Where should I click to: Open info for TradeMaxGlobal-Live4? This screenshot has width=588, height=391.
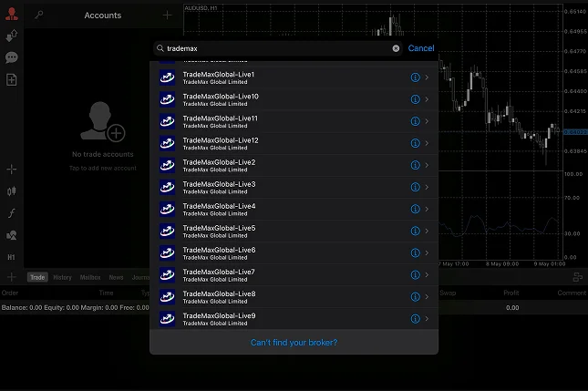(x=415, y=209)
